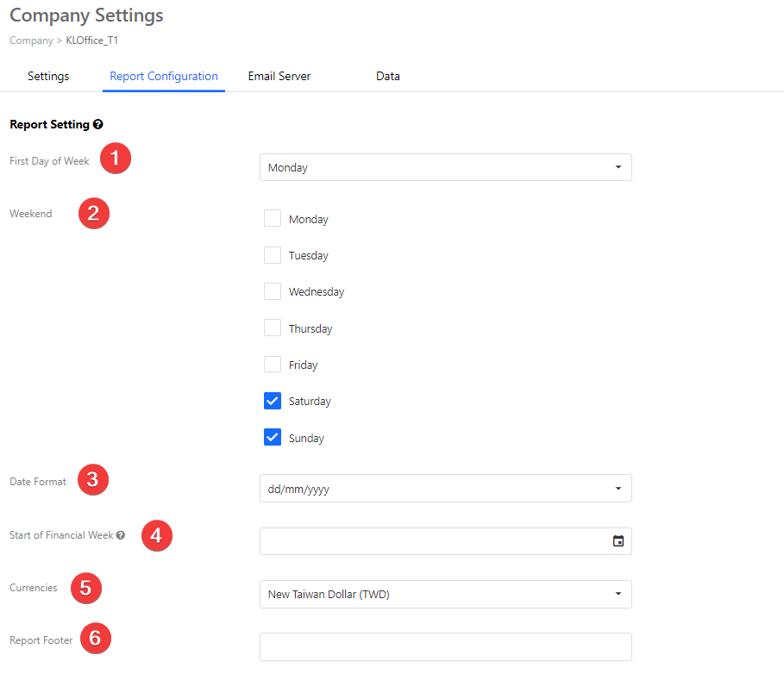Click into the Report Footer input field
The height and width of the screenshot is (699, 784).
tap(446, 647)
